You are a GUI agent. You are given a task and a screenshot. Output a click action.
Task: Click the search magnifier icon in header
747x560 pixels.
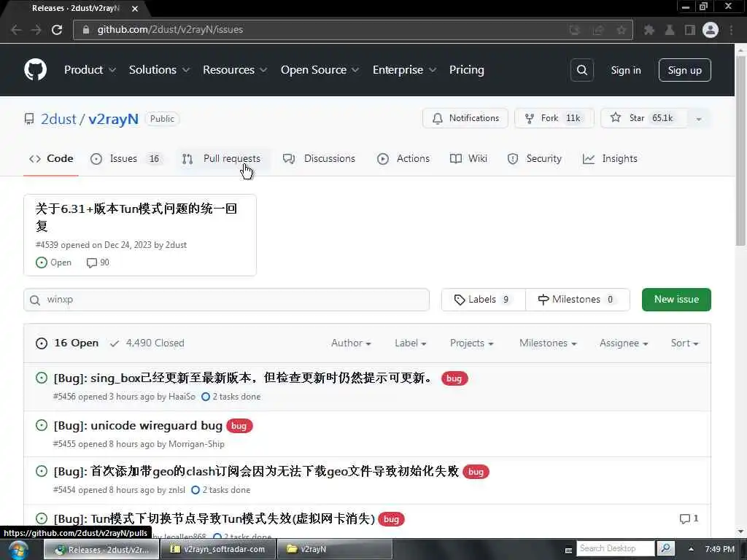coord(581,70)
